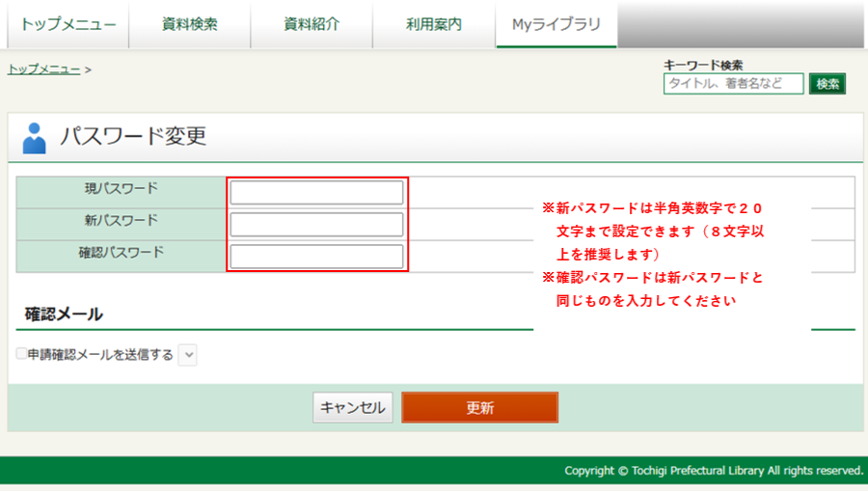Click the user icon beside パスワード変更
The image size is (868, 491).
click(x=35, y=138)
